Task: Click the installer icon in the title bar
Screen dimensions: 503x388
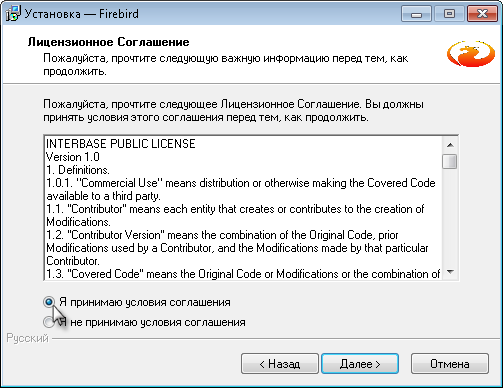Action: point(13,14)
